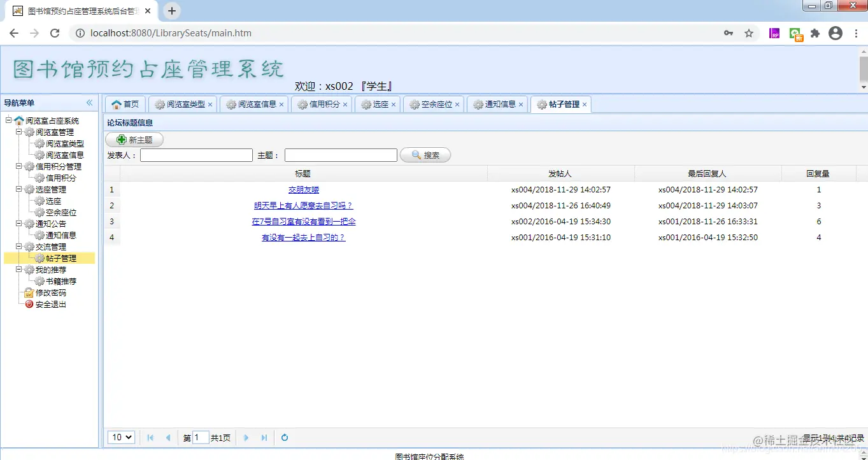The image size is (868, 460).
Task: Open the browser extensions puzzle icon
Action: click(815, 33)
